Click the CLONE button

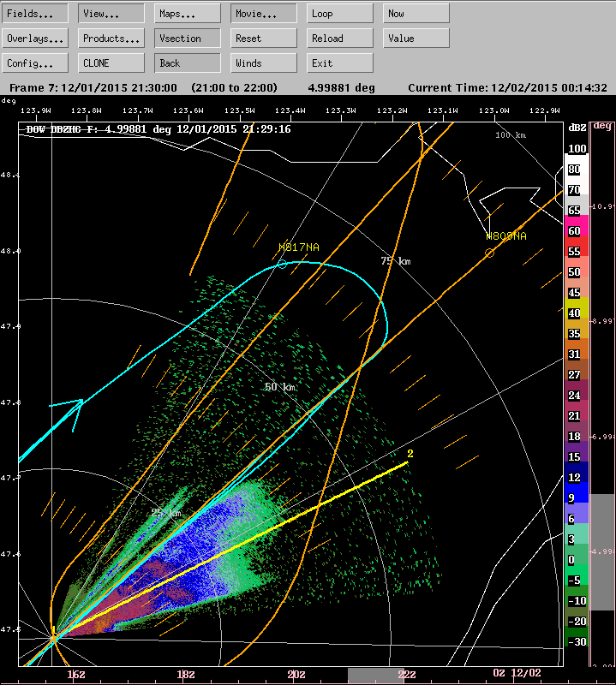pyautogui.click(x=111, y=63)
